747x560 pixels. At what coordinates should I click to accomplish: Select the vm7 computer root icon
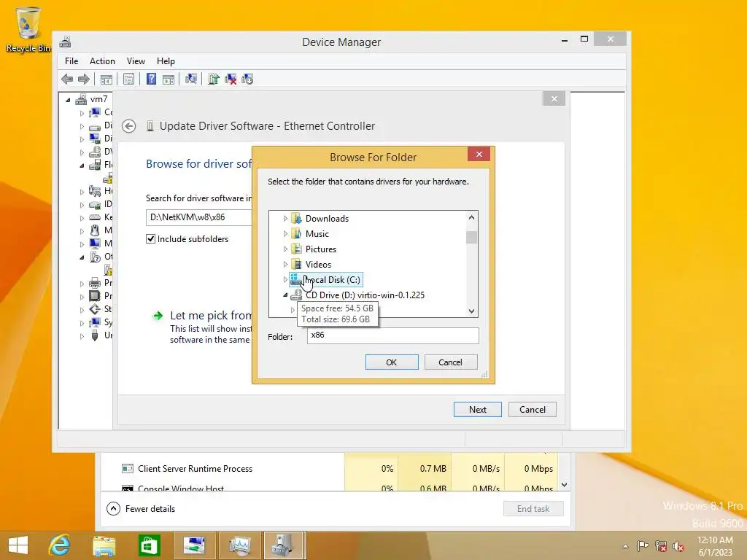point(82,99)
